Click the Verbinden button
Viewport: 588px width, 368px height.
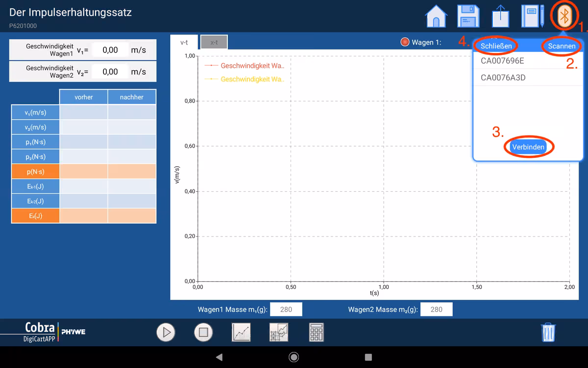pos(528,147)
